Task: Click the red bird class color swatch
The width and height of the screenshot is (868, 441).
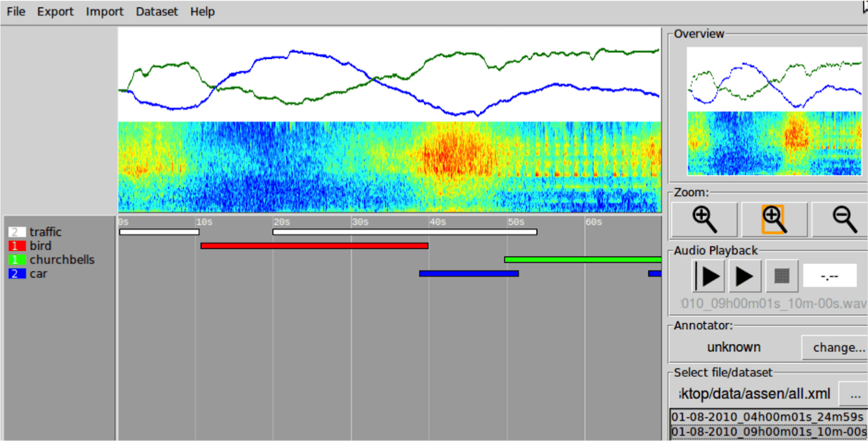Action: pyautogui.click(x=17, y=246)
